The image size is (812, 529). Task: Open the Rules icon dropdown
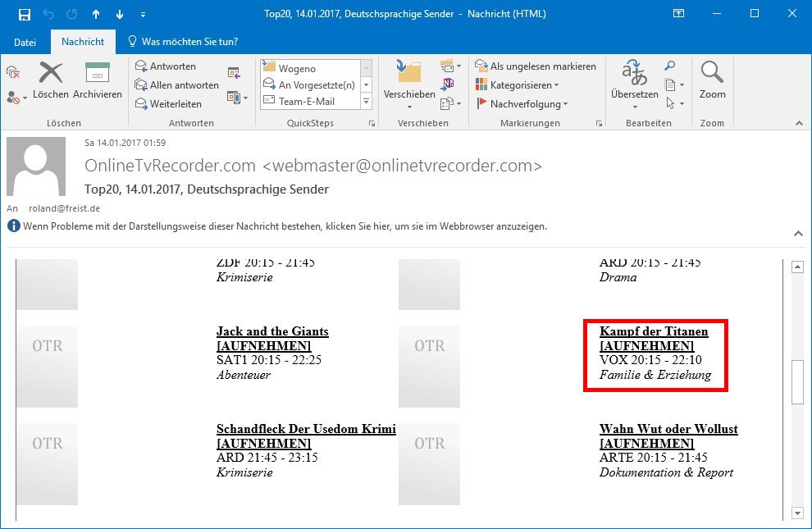tap(450, 66)
